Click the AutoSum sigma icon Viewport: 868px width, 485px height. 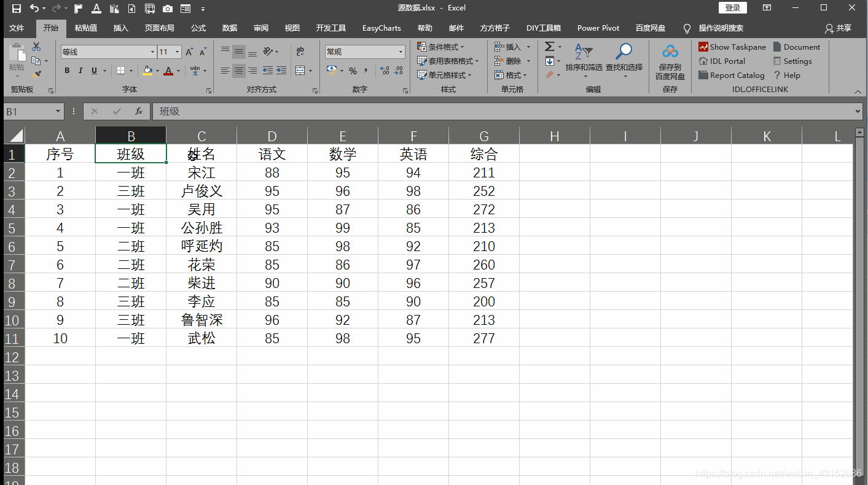[549, 47]
